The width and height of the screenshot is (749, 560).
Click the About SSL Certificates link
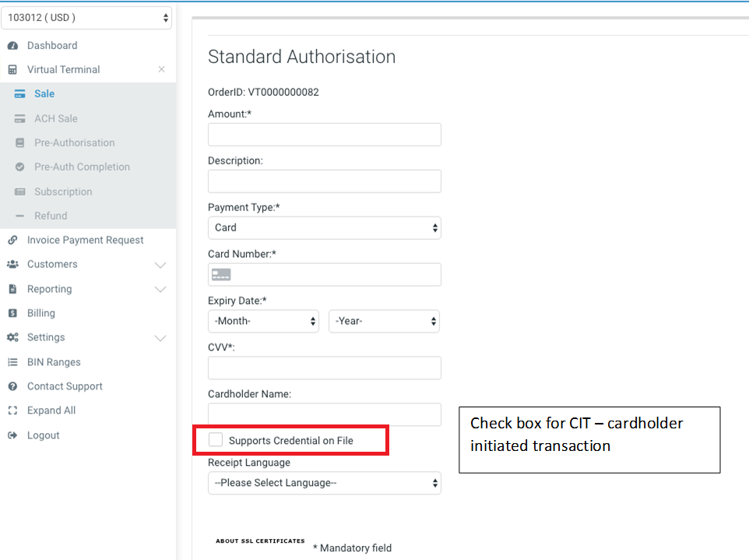260,541
